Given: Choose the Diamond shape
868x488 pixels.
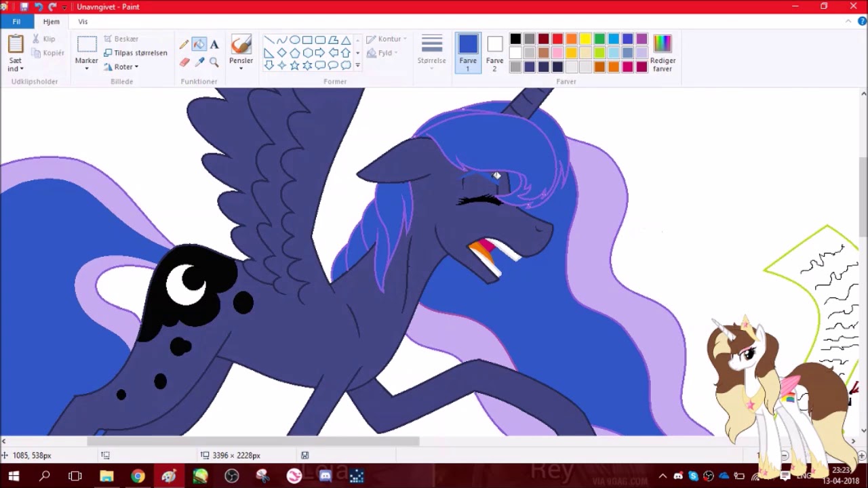Looking at the screenshot, I should 281,53.
